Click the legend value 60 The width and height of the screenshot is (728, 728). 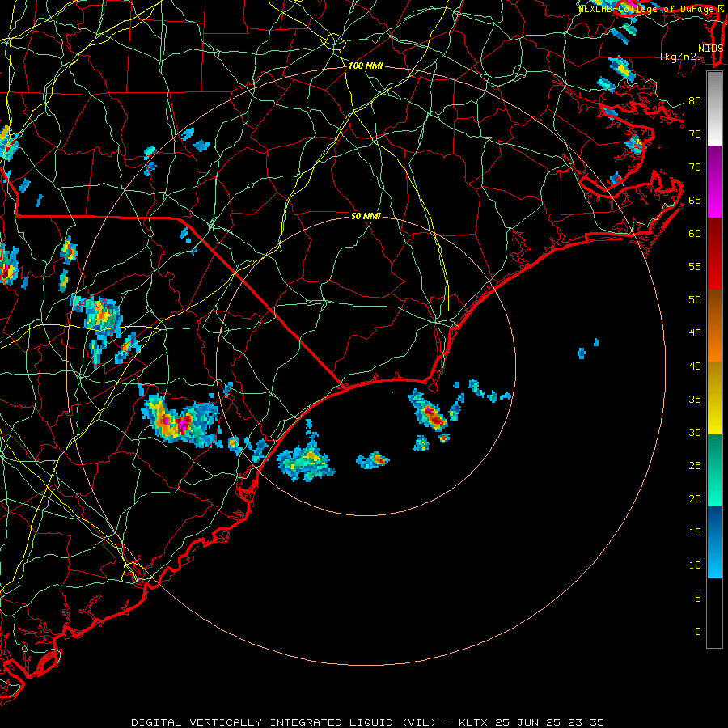(695, 234)
